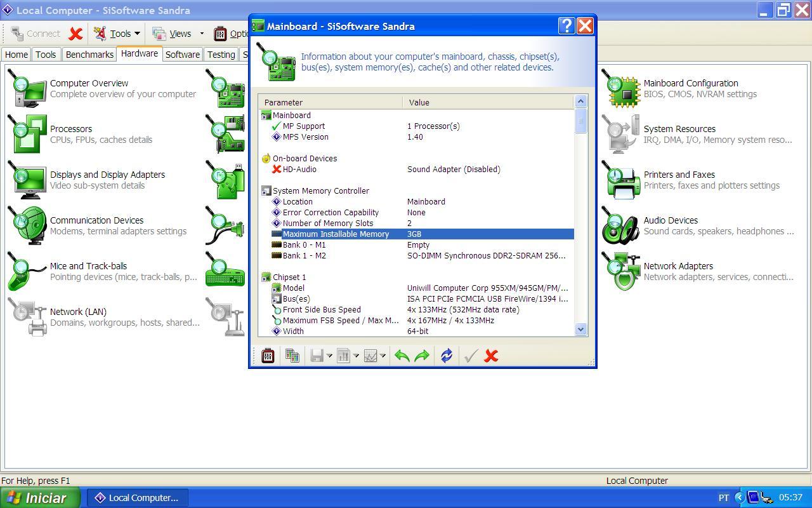Select the Maximum Installable Memory row
This screenshot has height=508, width=812.
[x=416, y=234]
